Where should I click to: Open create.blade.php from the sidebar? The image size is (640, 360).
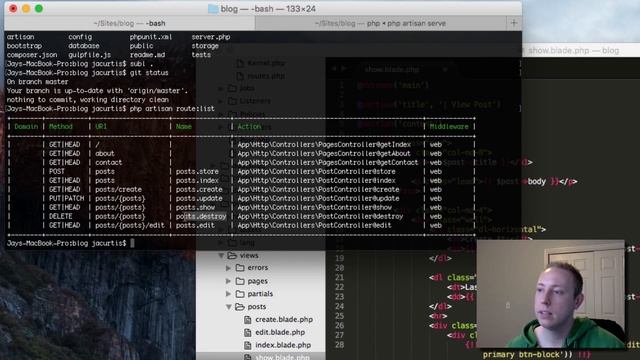point(284,320)
